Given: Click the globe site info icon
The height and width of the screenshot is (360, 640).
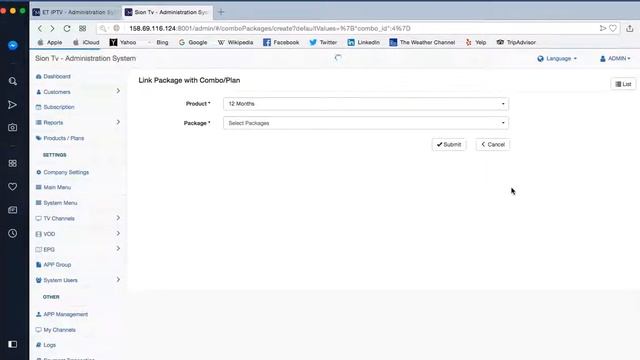Looking at the screenshot, I should pyautogui.click(x=116, y=28).
